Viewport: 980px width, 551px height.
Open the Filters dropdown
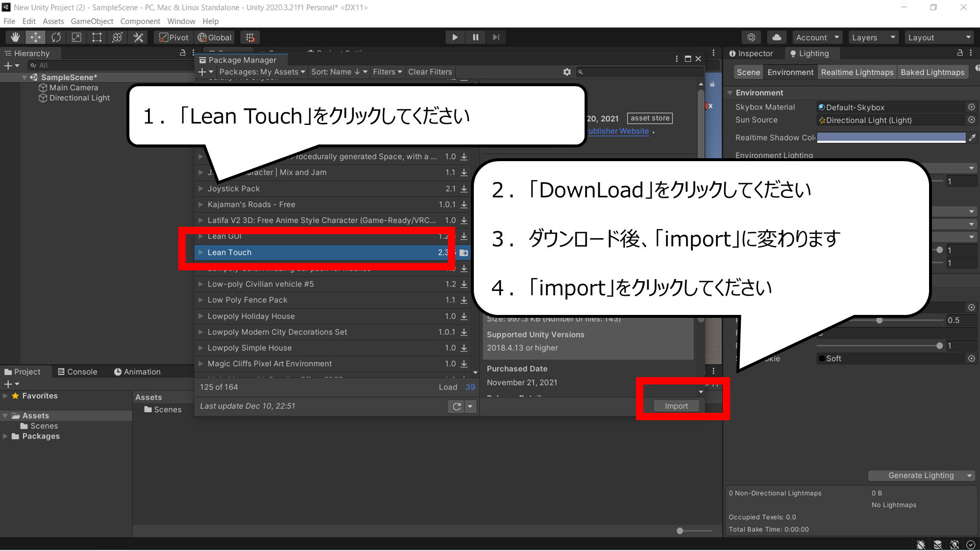point(387,72)
